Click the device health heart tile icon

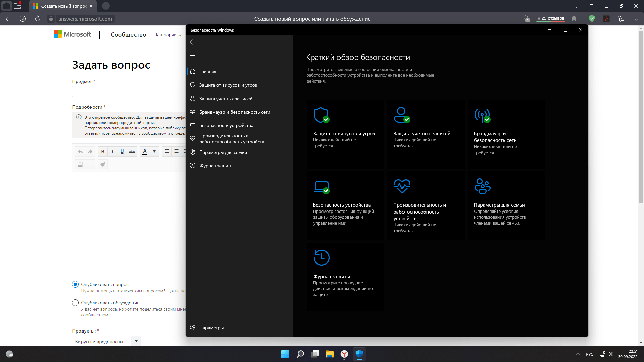coord(402,186)
